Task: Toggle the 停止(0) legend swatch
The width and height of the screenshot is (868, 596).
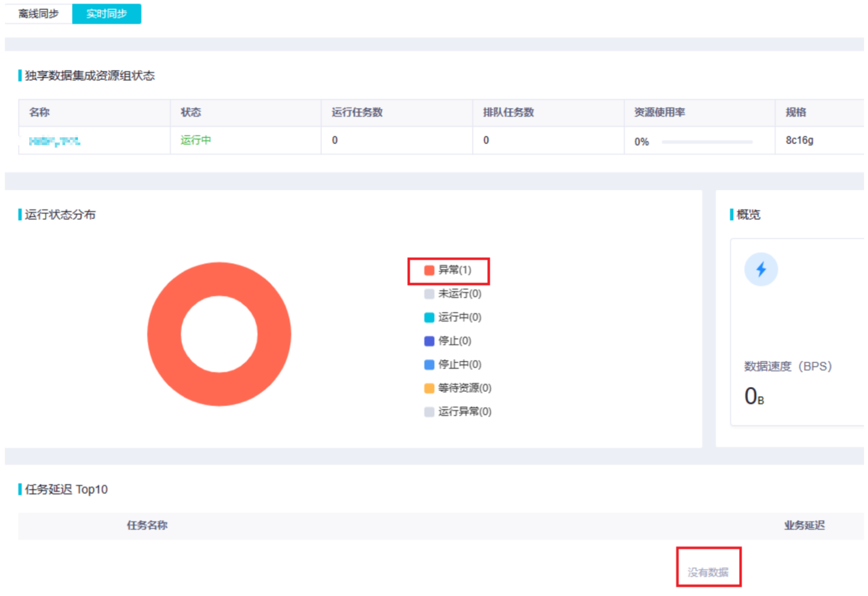Action: [429, 341]
